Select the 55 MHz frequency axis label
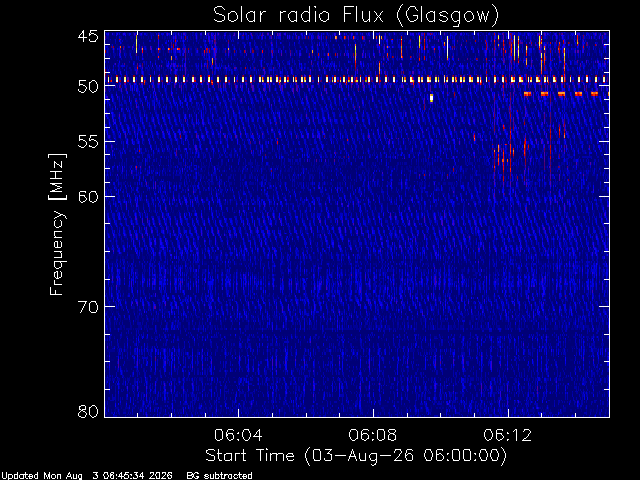The height and width of the screenshot is (480, 640). [88, 142]
